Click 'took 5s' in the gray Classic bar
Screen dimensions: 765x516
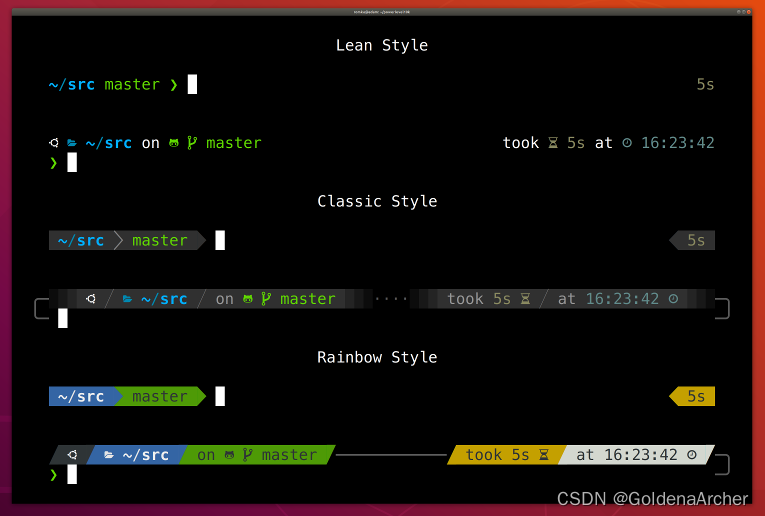[479, 299]
